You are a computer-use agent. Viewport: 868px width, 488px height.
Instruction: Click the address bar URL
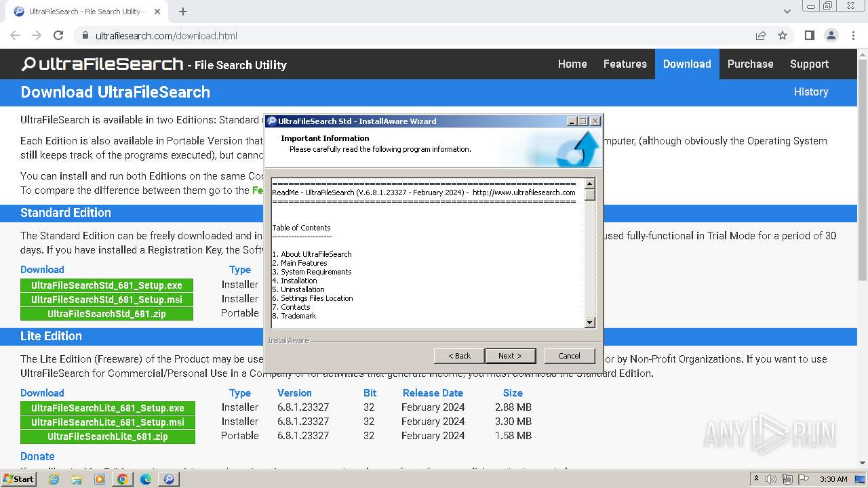click(x=166, y=35)
